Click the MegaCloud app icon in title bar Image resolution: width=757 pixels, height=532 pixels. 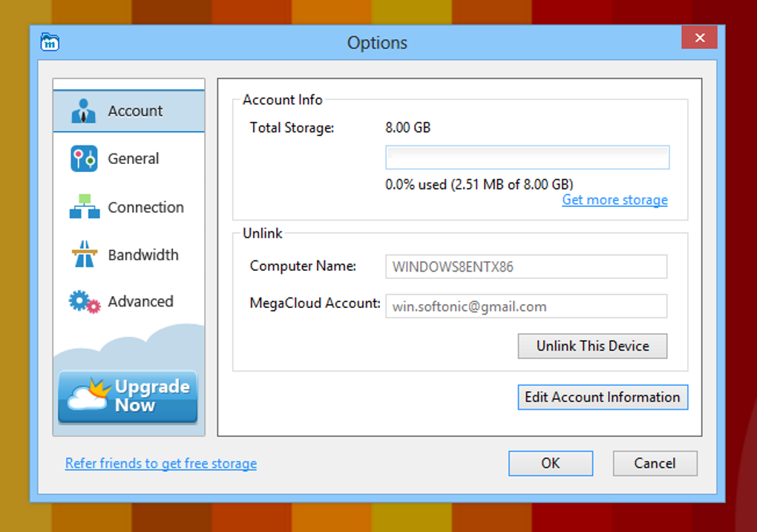pyautogui.click(x=50, y=42)
